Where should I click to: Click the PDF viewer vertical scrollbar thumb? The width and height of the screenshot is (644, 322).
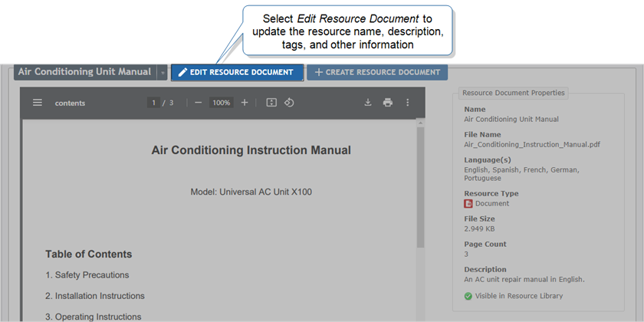[420, 187]
